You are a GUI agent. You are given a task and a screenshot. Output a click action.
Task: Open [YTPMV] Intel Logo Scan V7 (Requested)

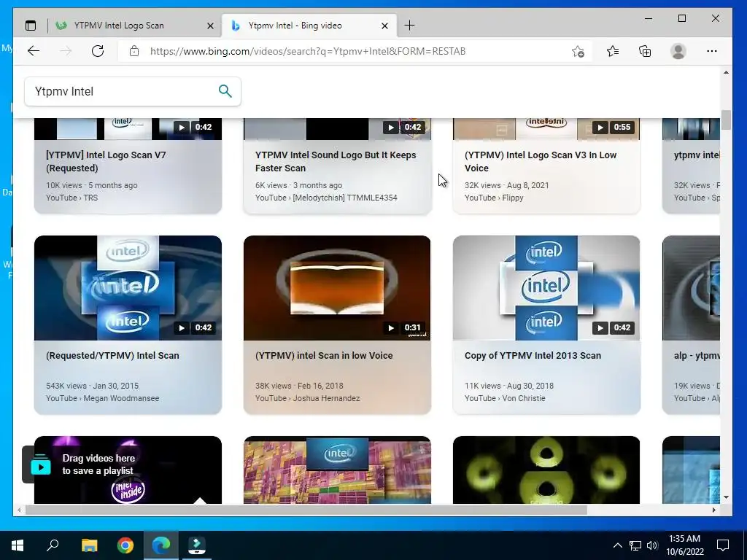tap(106, 161)
